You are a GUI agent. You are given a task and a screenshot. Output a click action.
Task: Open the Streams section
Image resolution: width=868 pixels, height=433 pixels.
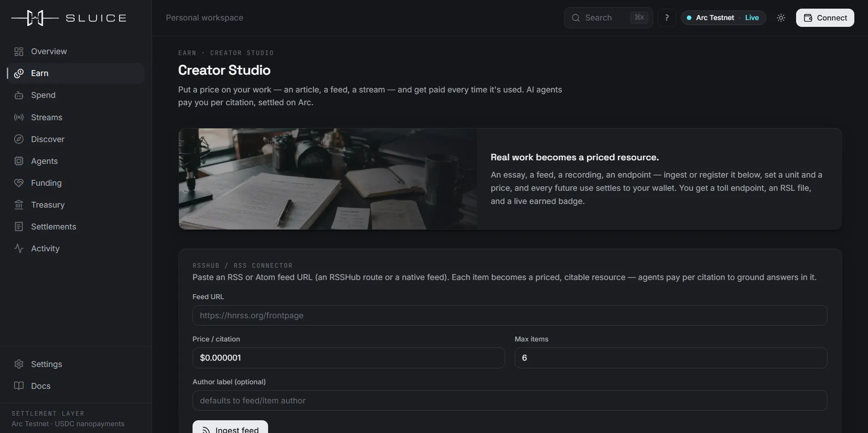[x=76, y=117]
